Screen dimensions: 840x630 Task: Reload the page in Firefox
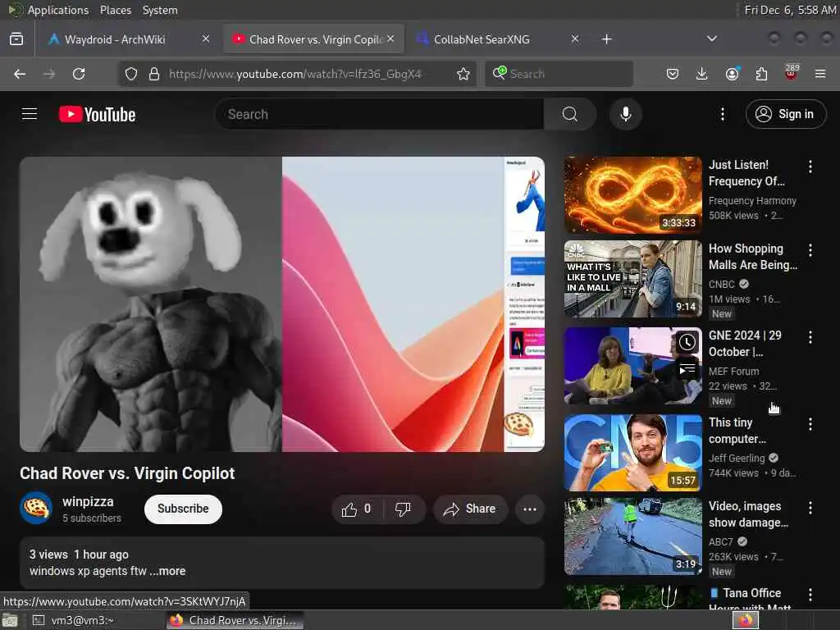79,74
